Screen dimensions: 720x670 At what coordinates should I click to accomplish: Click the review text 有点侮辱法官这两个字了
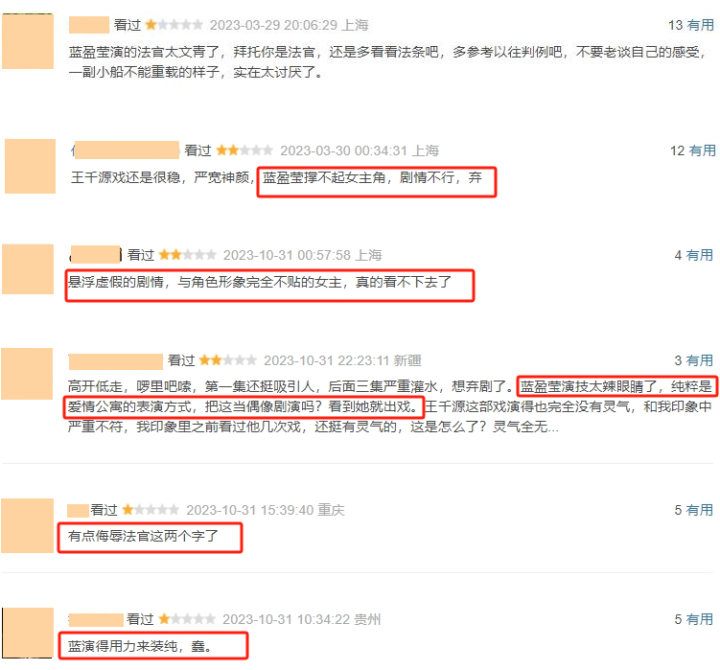[x=143, y=536]
